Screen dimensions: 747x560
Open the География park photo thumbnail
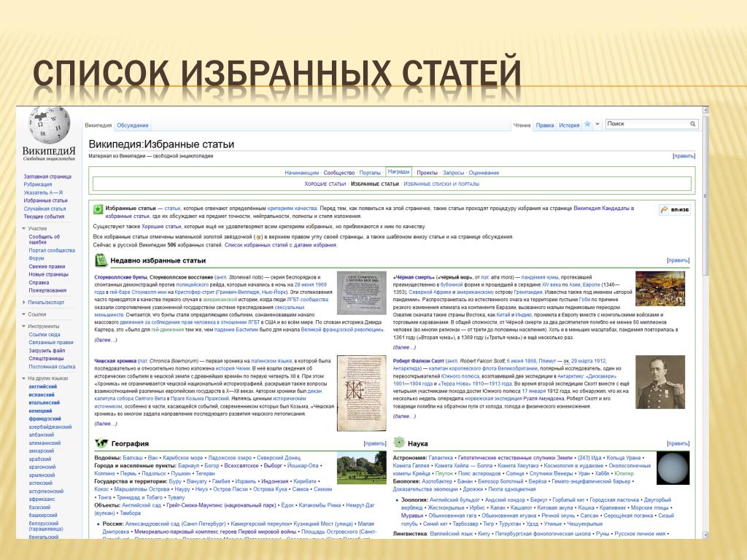pyautogui.click(x=362, y=468)
